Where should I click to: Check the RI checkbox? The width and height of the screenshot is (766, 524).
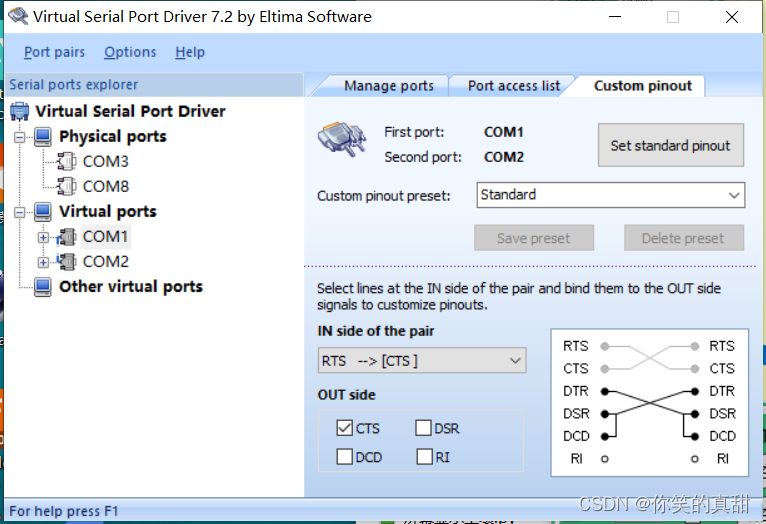tap(424, 457)
